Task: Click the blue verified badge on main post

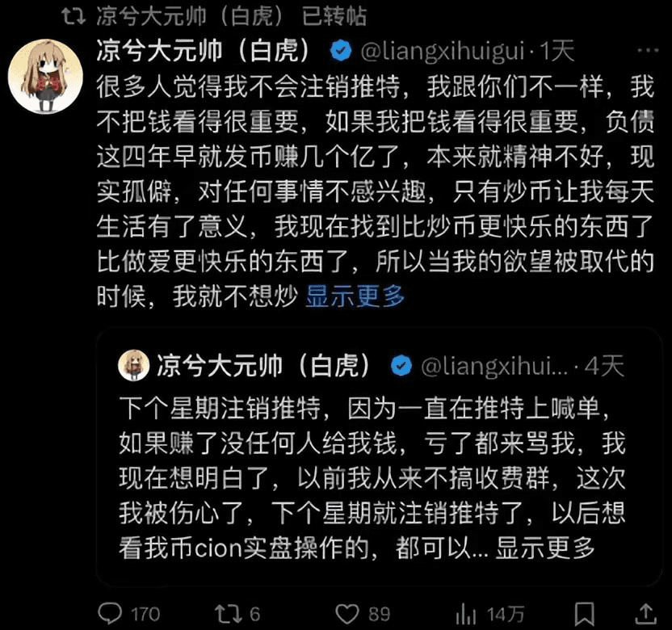Action: 341,50
